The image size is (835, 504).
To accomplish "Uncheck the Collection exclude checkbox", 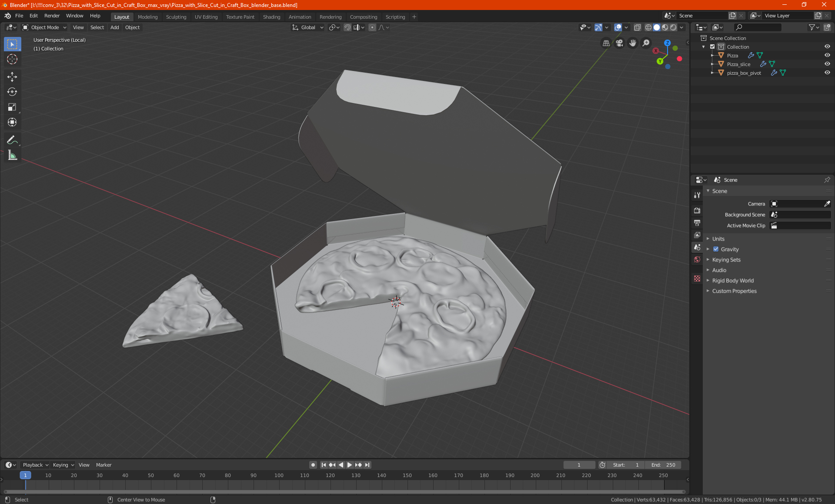I will (x=712, y=46).
